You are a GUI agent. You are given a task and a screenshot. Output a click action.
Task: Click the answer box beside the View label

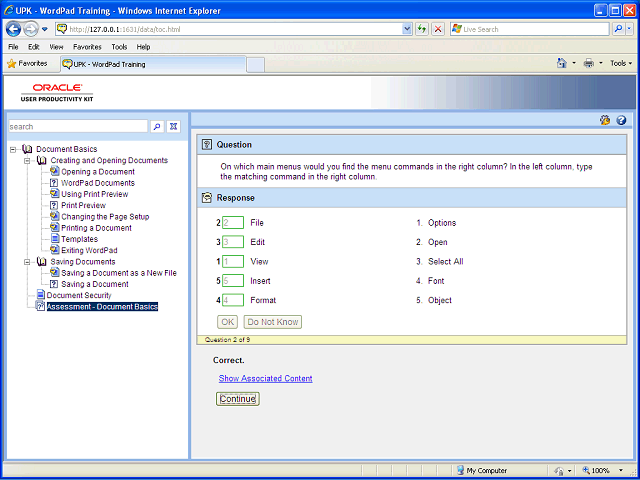(x=233, y=262)
